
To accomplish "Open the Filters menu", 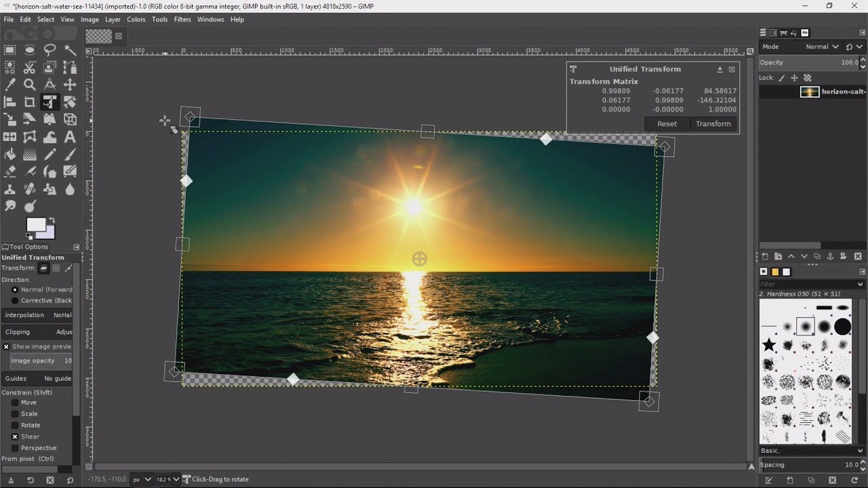I will coord(182,20).
